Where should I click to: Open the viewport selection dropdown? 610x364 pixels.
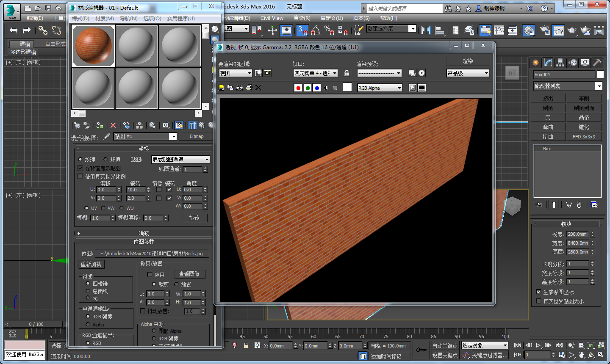[316, 73]
